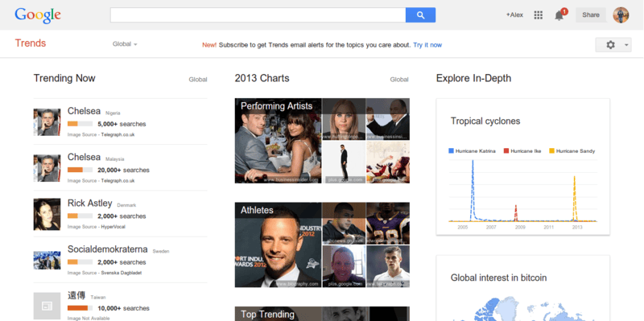Click the Rick Astley thumbnail image
Image resolution: width=644 pixels, height=321 pixels.
click(x=47, y=214)
